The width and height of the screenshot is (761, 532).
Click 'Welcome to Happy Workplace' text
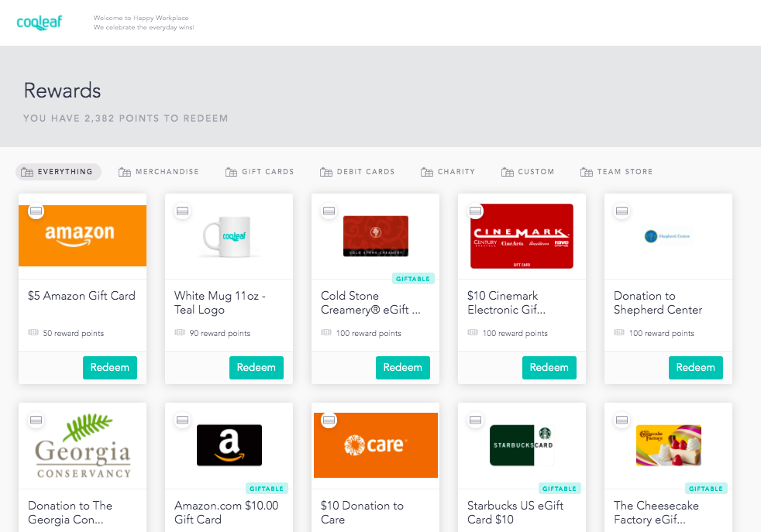click(141, 18)
